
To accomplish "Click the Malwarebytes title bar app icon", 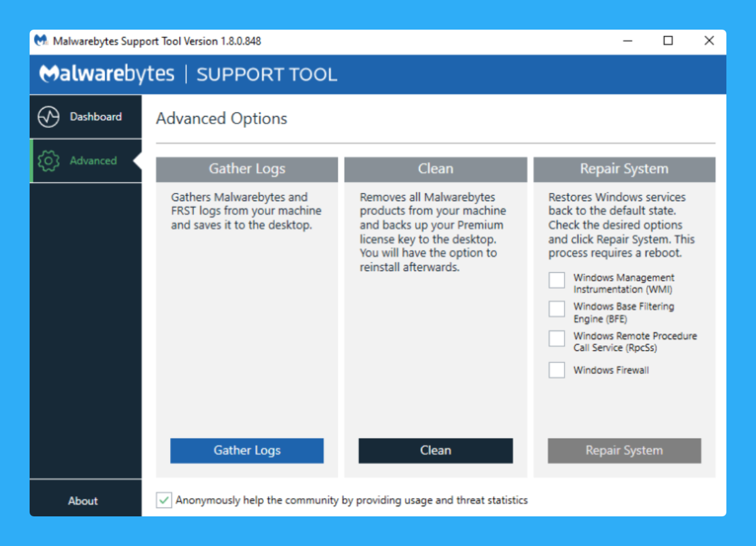I will click(x=41, y=41).
